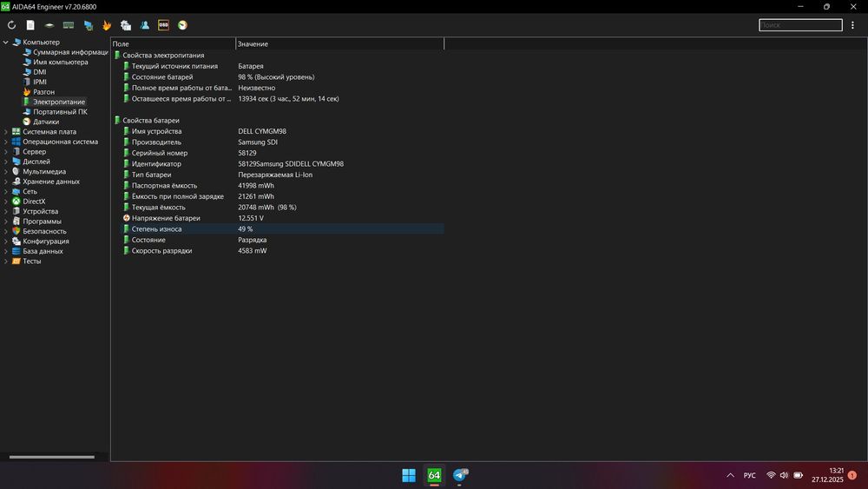Expand the DirectX tree node
Viewport: 868px width, 489px height.
coord(5,202)
